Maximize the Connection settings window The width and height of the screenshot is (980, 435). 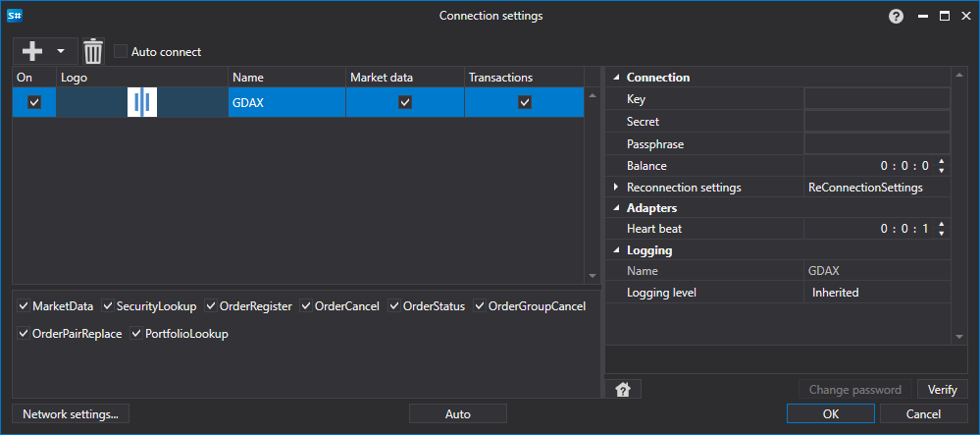click(x=945, y=17)
